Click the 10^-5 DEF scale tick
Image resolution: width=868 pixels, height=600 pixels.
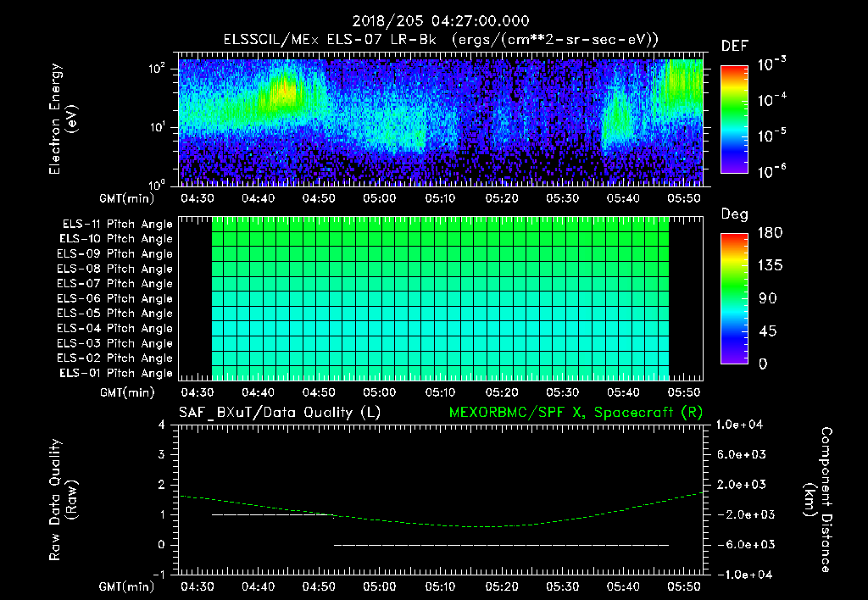click(x=771, y=135)
